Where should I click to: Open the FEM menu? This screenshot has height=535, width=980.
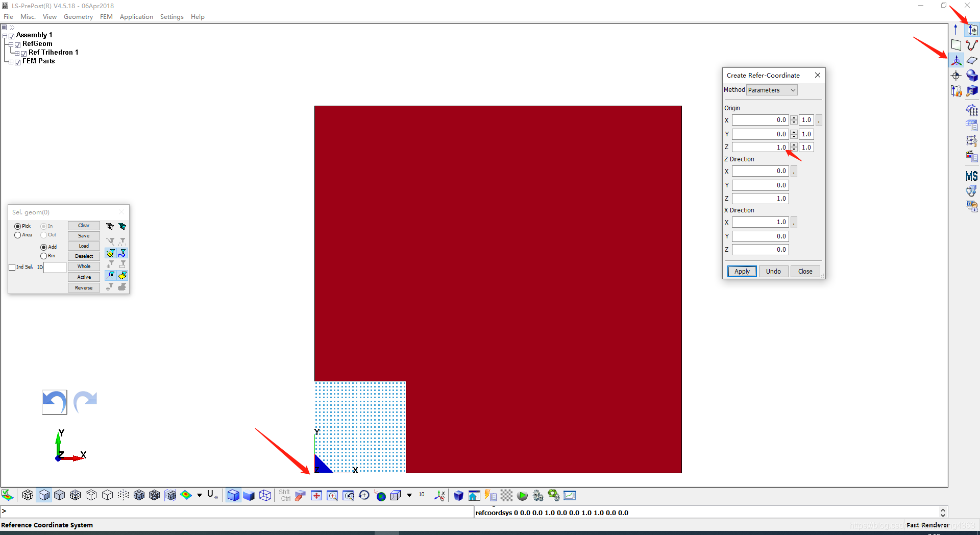click(x=106, y=17)
